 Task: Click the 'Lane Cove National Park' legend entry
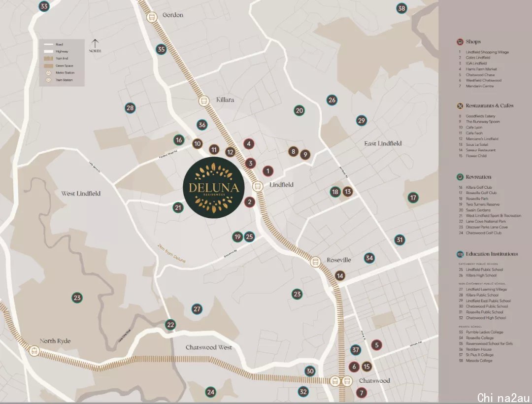pos(486,221)
